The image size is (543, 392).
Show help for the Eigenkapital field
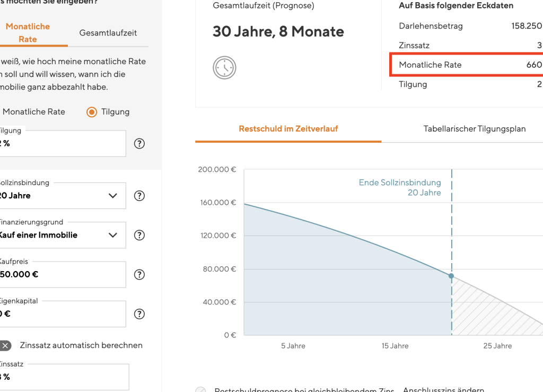pos(139,313)
